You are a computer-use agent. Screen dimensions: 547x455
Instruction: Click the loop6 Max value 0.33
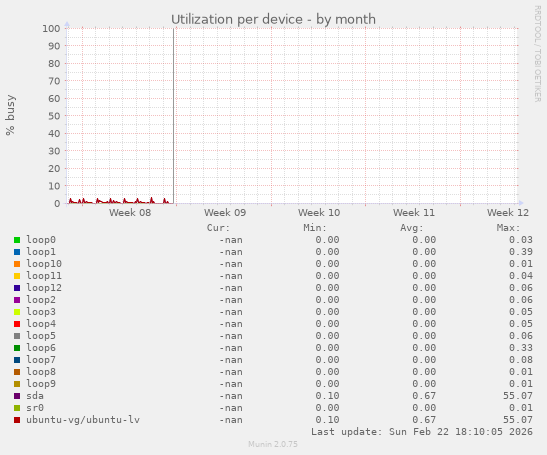coord(521,348)
